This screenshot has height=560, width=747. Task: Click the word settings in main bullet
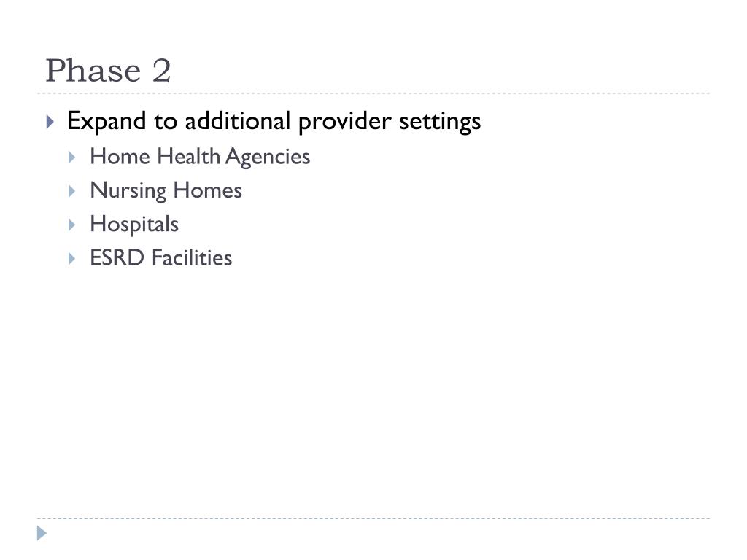point(440,122)
